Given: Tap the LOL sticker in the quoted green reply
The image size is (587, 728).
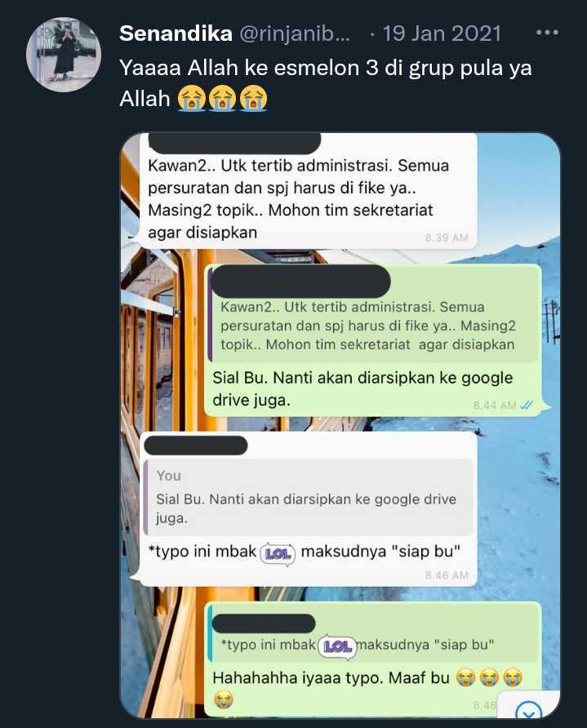Looking at the screenshot, I should tap(337, 646).
